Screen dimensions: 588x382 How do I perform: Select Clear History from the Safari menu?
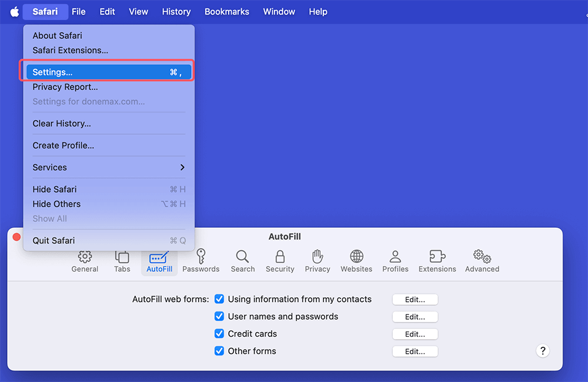[x=62, y=124]
